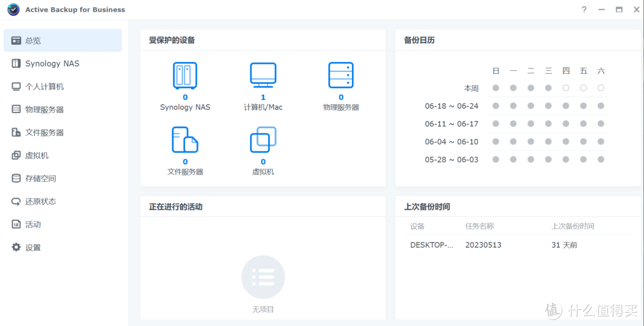Viewport: 644px width, 326px height.
Task: Click the count 0 above the 物理服务器 card label
Action: [x=341, y=97]
